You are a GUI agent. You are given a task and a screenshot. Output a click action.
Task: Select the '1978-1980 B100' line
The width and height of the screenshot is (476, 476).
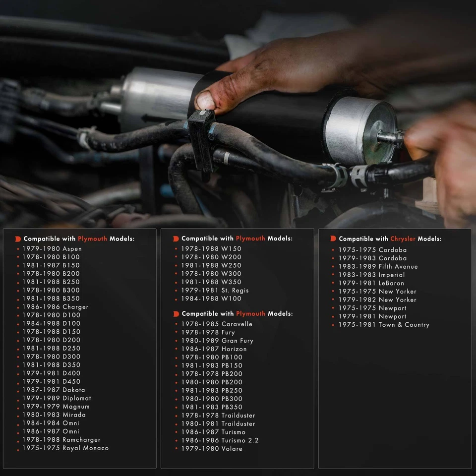pos(51,257)
